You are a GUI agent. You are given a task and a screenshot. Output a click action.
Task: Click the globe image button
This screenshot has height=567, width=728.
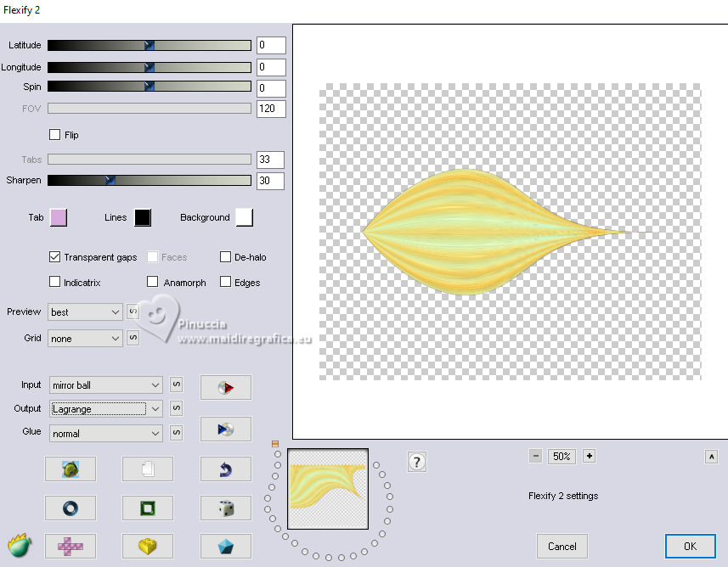pos(71,469)
